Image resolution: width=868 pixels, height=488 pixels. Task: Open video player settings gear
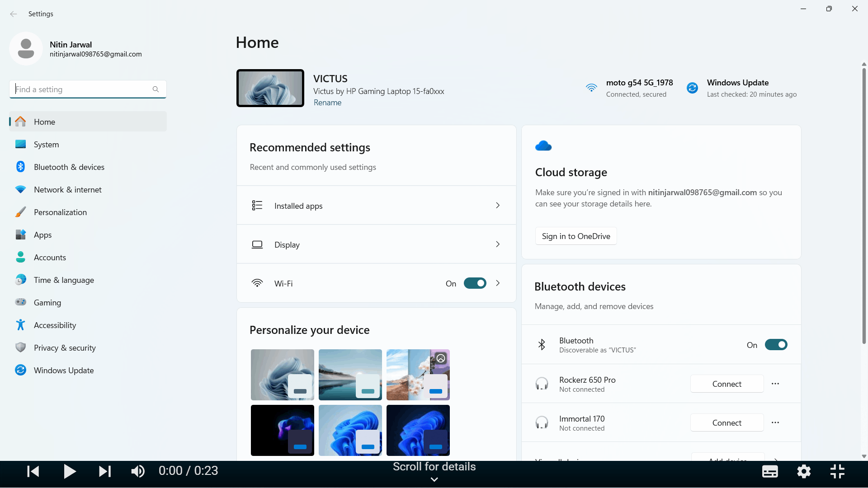point(804,472)
